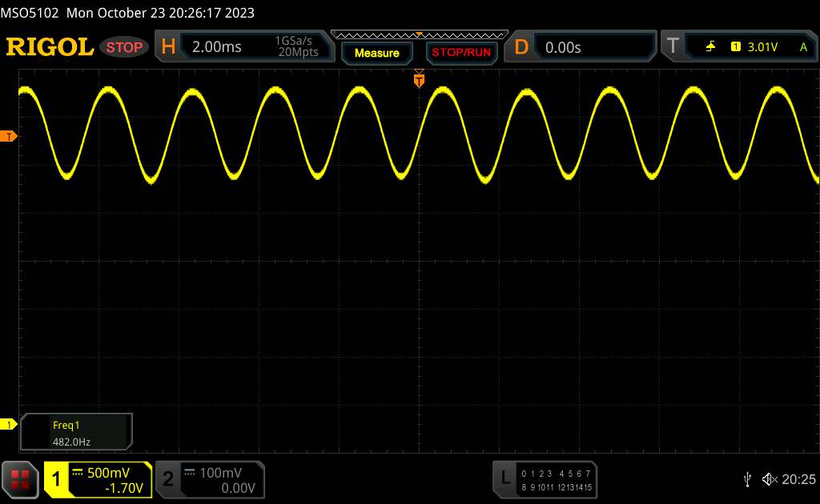
Task: Click the waveform memory position bar
Action: click(x=420, y=35)
